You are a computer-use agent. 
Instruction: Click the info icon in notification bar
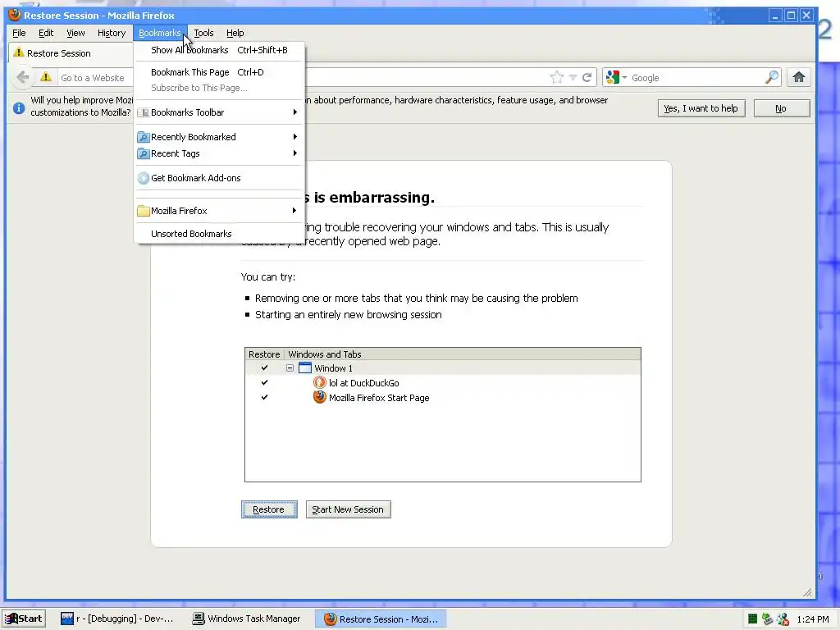click(x=19, y=107)
